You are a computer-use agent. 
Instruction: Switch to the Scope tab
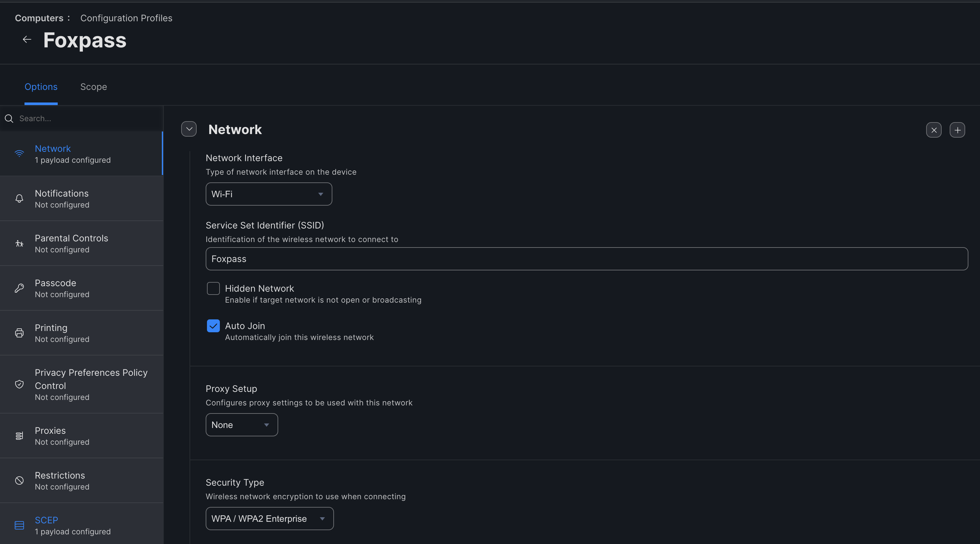[93, 87]
